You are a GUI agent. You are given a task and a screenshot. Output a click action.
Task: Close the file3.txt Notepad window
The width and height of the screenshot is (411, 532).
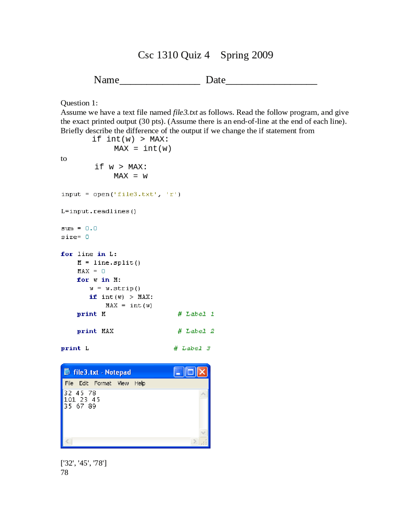[x=202, y=372]
